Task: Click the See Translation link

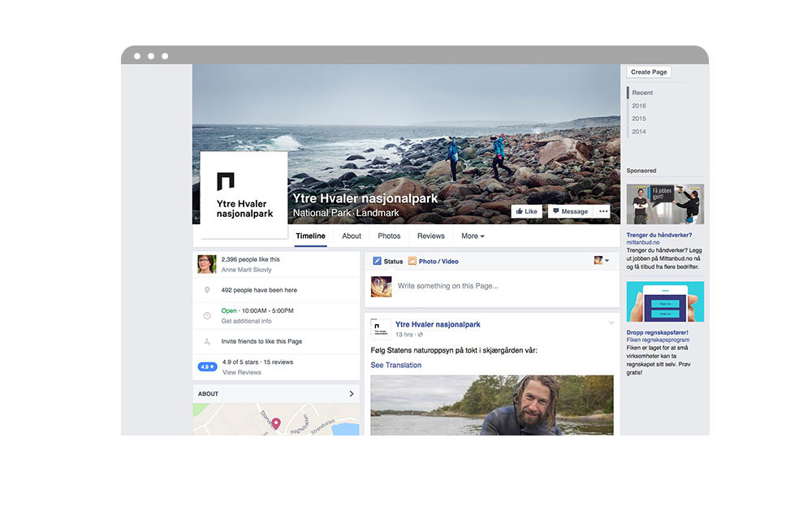Action: [x=395, y=365]
